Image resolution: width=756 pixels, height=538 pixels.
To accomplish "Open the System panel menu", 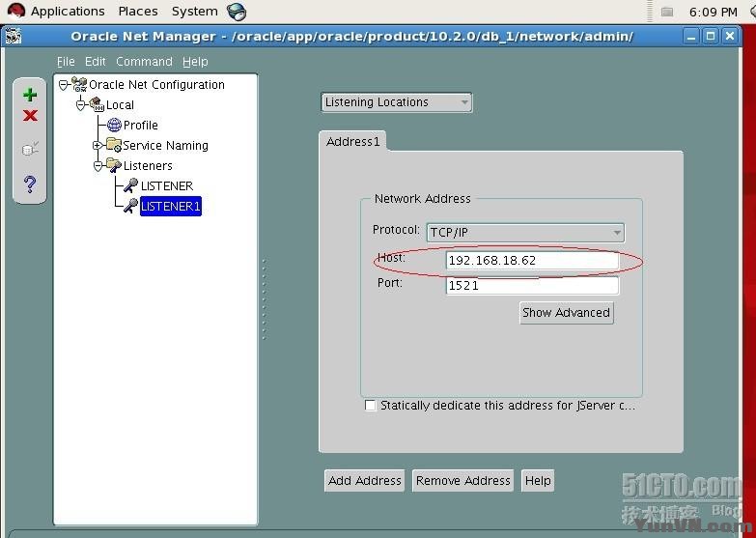I will coord(195,11).
